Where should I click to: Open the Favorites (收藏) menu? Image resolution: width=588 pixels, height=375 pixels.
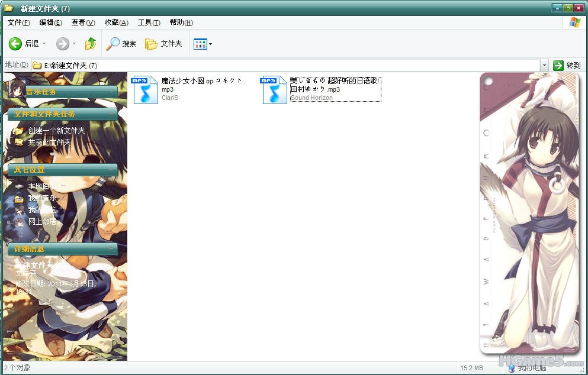(116, 22)
